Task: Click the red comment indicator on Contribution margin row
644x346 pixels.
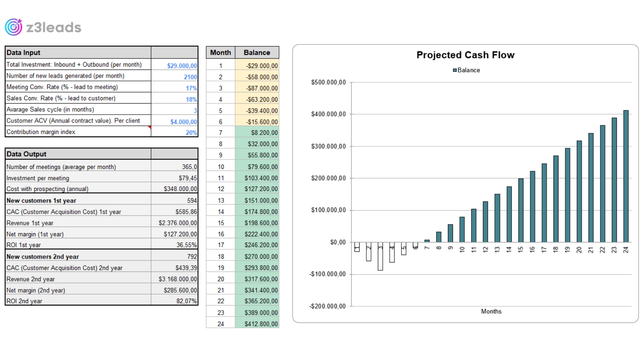Action: coord(150,127)
